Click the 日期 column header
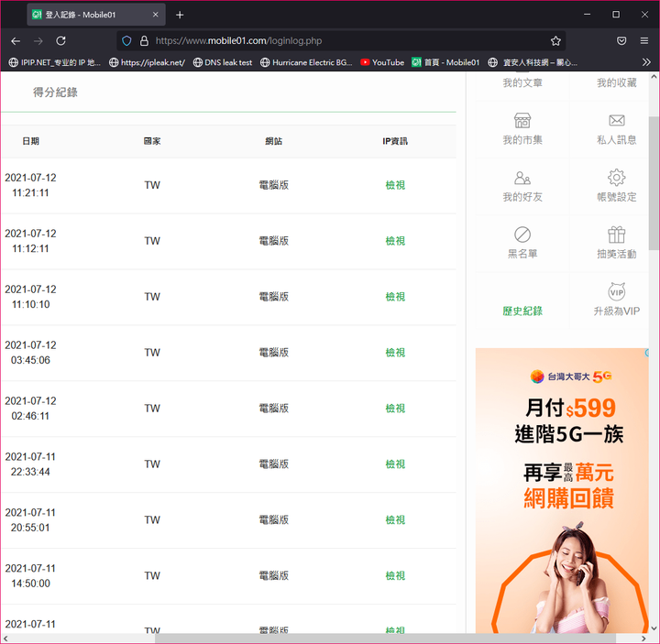The image size is (660, 644). [x=31, y=141]
